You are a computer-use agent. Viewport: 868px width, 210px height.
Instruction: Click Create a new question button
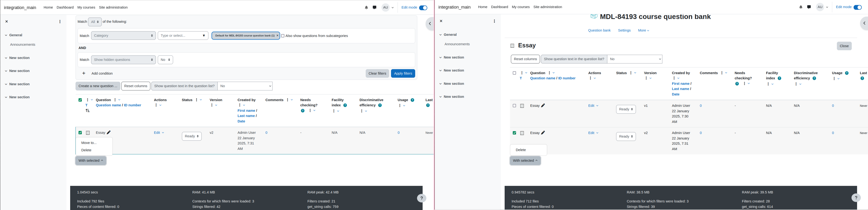click(x=98, y=86)
